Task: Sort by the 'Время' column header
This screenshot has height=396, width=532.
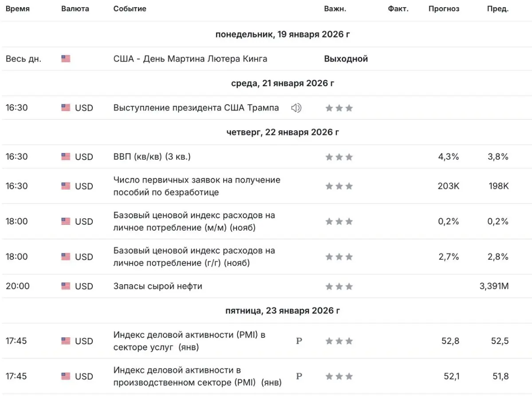Action: 18,9
